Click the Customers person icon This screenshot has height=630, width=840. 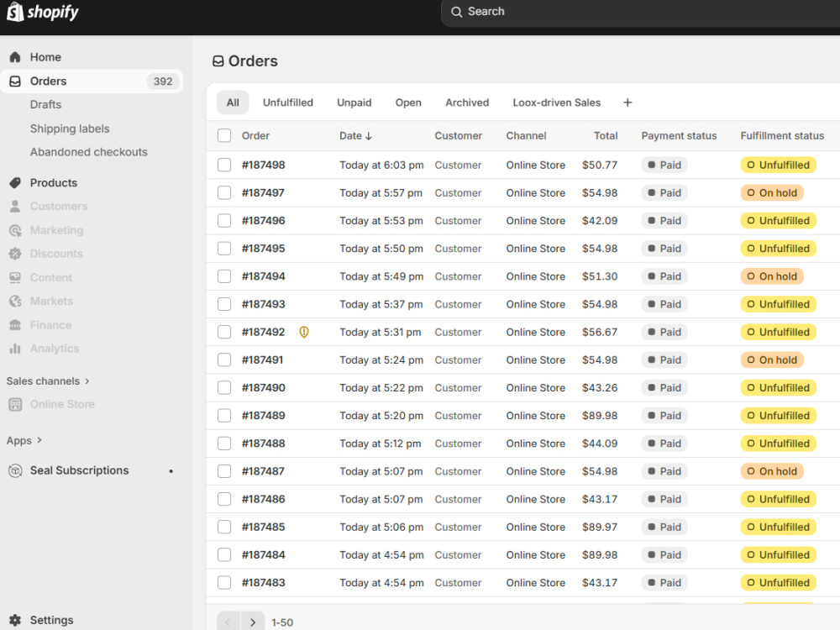coord(15,207)
